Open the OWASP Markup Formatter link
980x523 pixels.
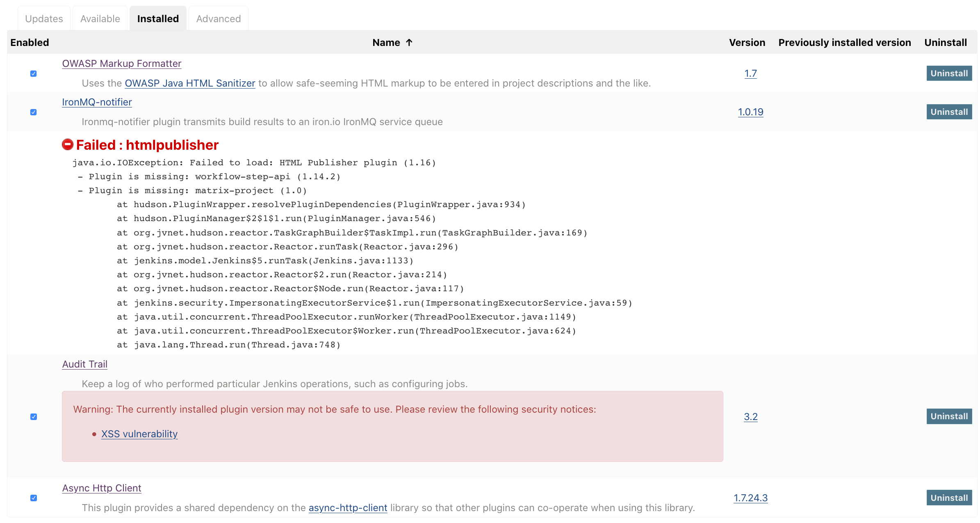coord(122,64)
